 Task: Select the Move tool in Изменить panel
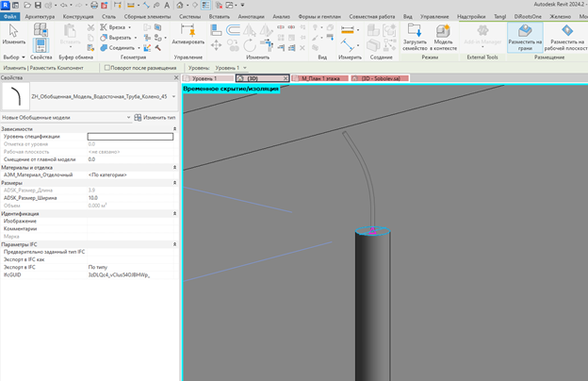click(x=216, y=46)
